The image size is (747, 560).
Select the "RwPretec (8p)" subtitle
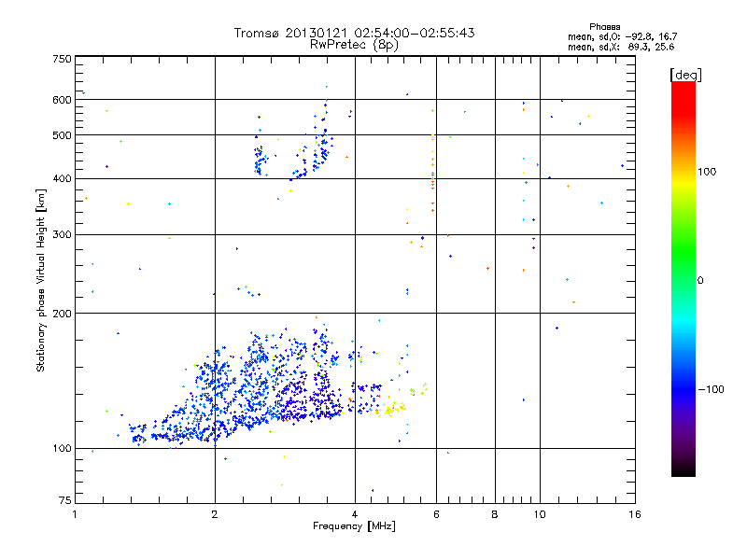click(x=354, y=45)
